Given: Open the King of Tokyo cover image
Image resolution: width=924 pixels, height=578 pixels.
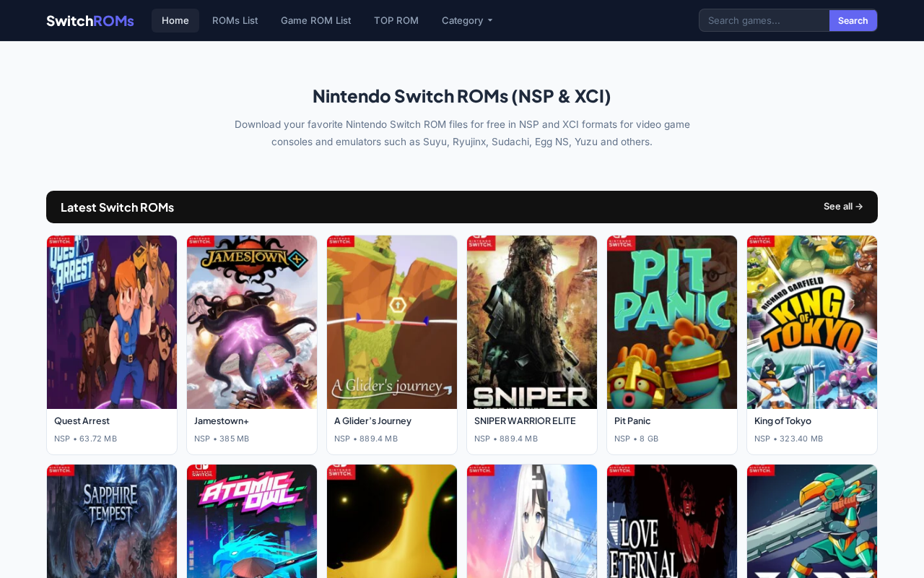Looking at the screenshot, I should 812,322.
